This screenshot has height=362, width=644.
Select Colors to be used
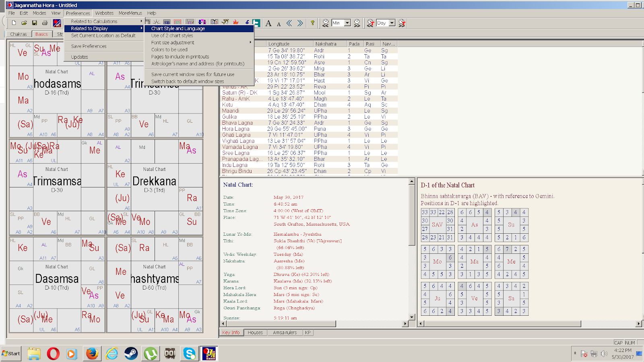199,49
